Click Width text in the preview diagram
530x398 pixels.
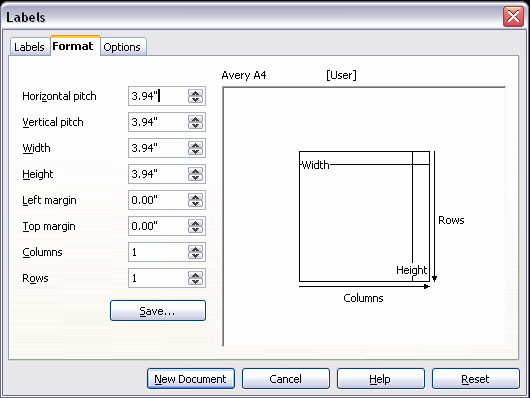[x=315, y=165]
